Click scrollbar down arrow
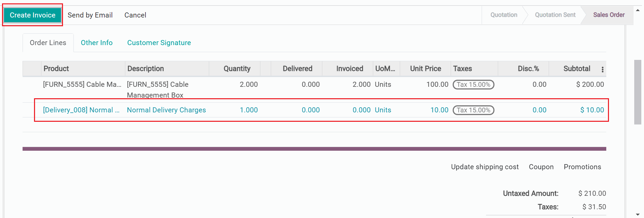Screen dimensions: 644x218 638,214
